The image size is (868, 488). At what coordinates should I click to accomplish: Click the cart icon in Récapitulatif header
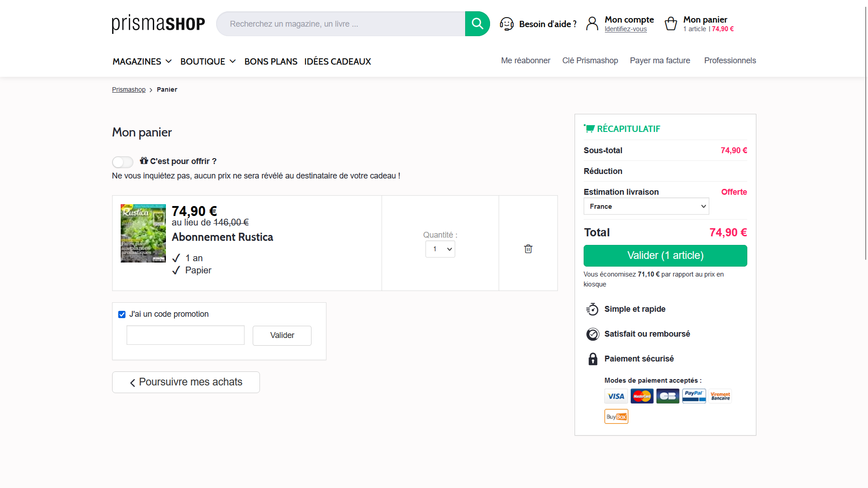tap(589, 128)
